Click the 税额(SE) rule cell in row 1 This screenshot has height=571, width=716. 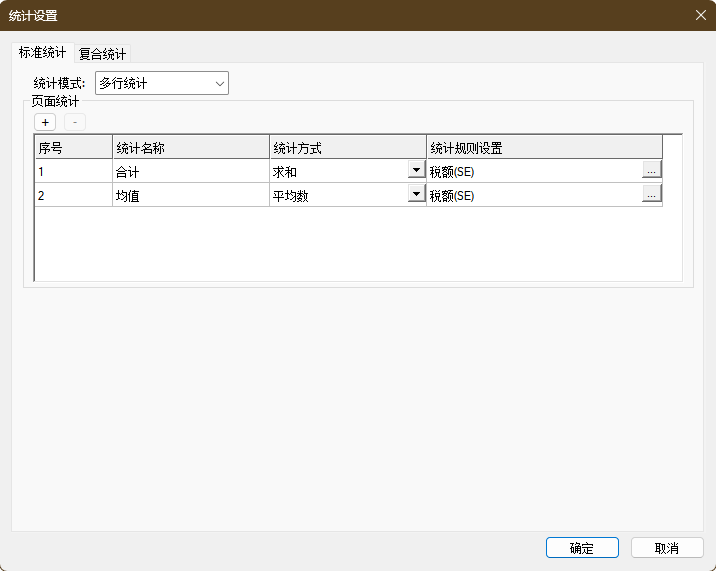coord(532,172)
